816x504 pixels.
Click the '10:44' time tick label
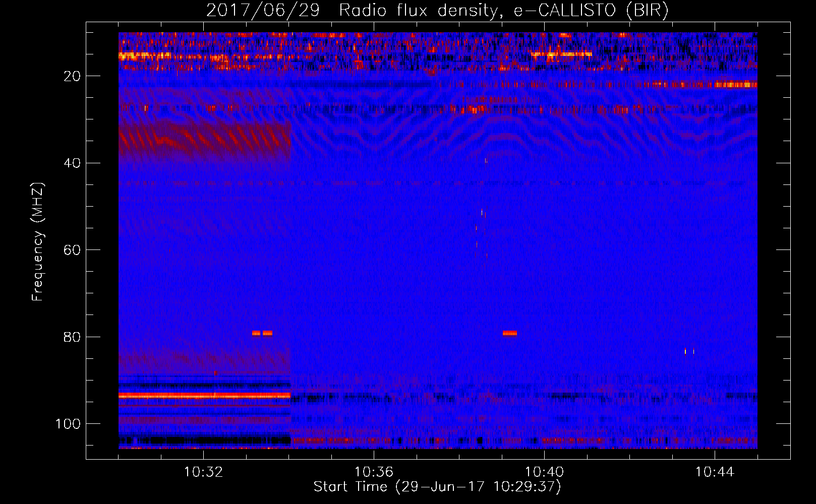click(x=715, y=472)
